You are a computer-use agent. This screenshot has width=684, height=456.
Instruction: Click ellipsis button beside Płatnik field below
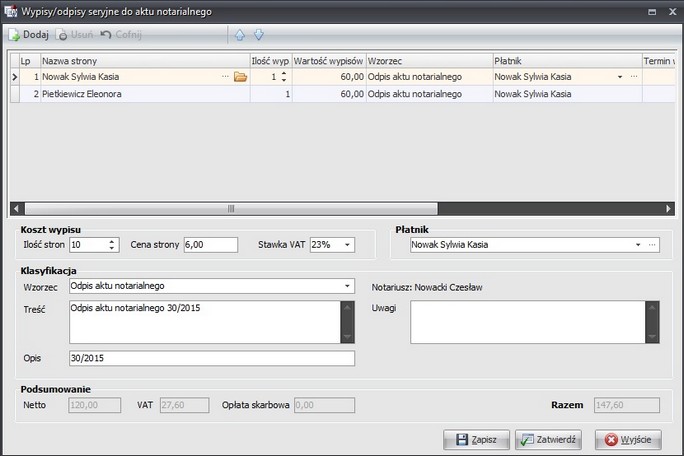coord(652,245)
